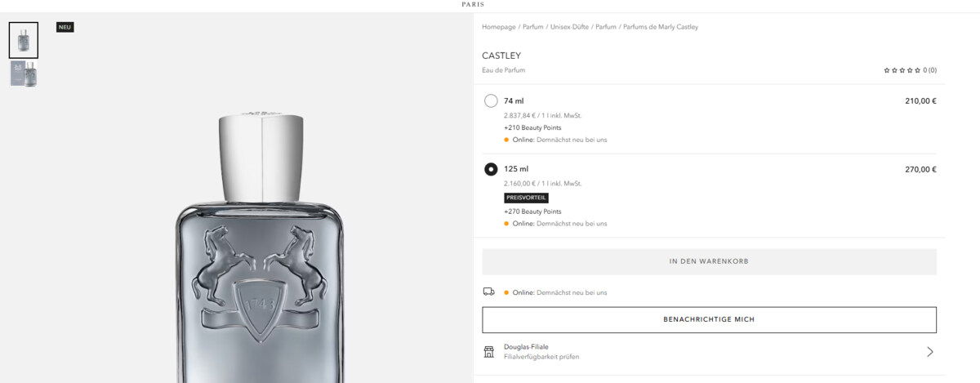Screen dimensions: 980x383
Task: Click the 'Benachrichtige mich' button
Action: (x=709, y=320)
